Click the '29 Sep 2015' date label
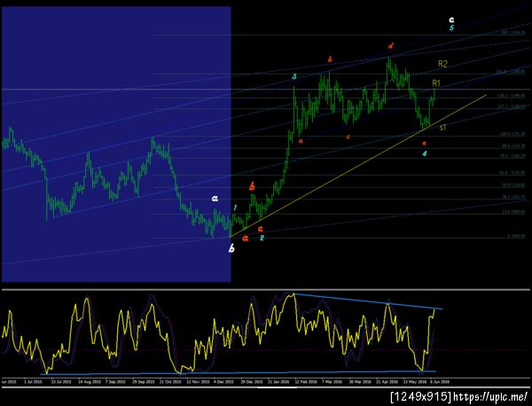Image resolution: width=532 pixels, height=406 pixels. (143, 381)
